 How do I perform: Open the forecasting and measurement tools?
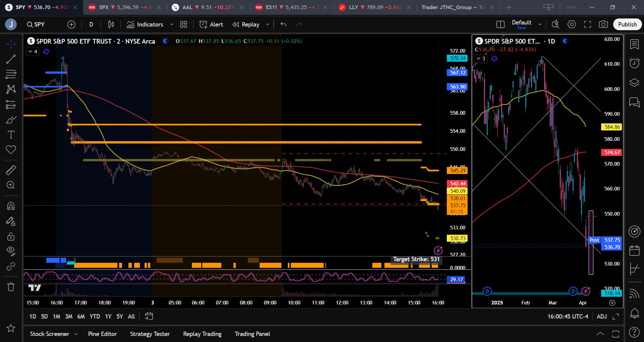11,105
